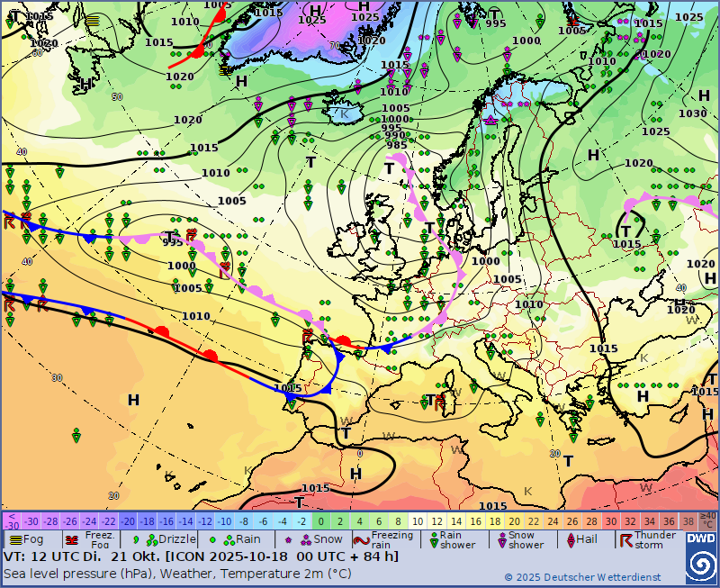This screenshot has width=720, height=588.
Task: Click the 2025 Deutscher Wetterdienst copyright text
Action: (x=581, y=577)
